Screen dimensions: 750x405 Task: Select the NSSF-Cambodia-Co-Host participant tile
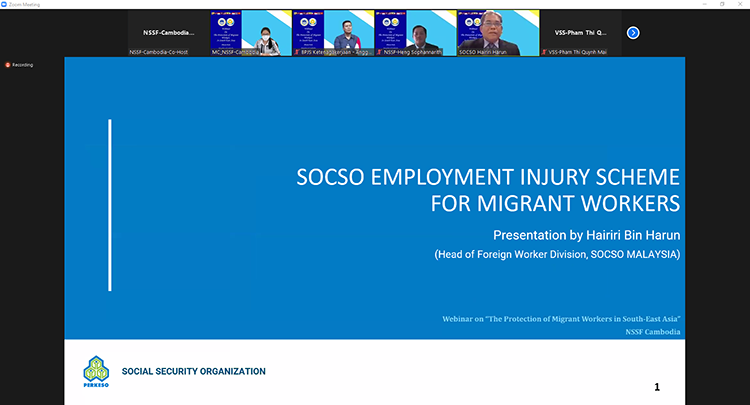168,33
